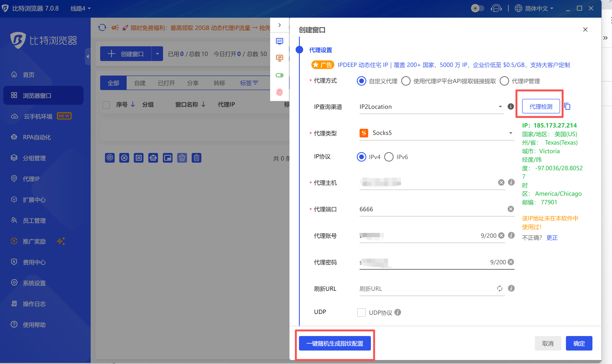This screenshot has width=612, height=364.
Task: Click the circled X close-windows icon
Action: tap(124, 158)
